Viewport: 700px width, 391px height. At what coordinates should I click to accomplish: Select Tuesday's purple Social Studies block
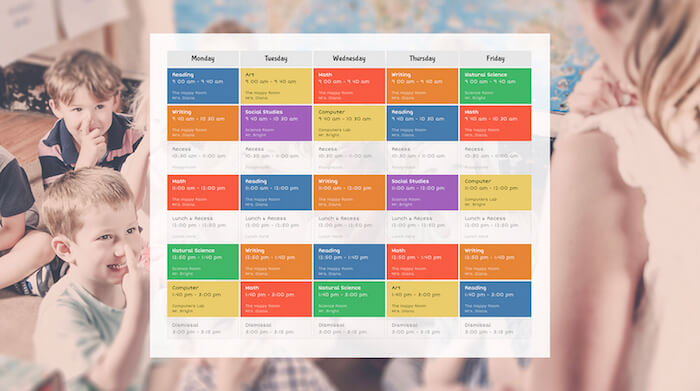(276, 123)
